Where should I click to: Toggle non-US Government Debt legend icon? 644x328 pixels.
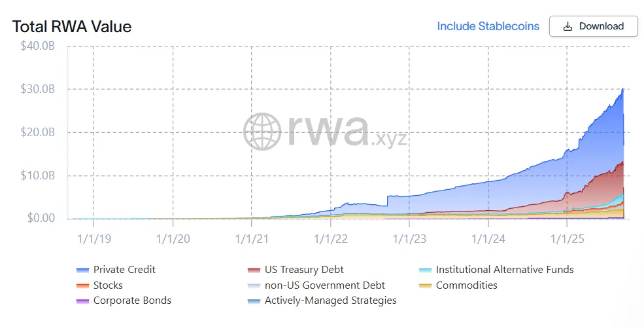click(x=254, y=285)
